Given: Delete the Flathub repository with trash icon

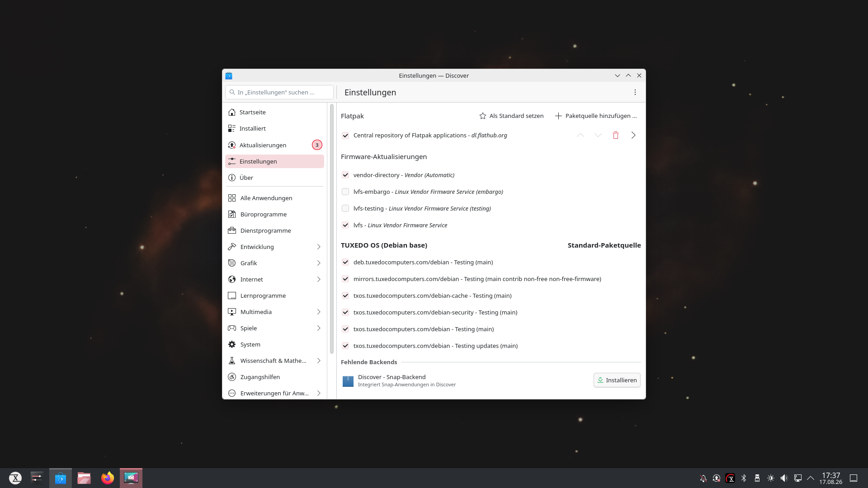Looking at the screenshot, I should point(616,135).
